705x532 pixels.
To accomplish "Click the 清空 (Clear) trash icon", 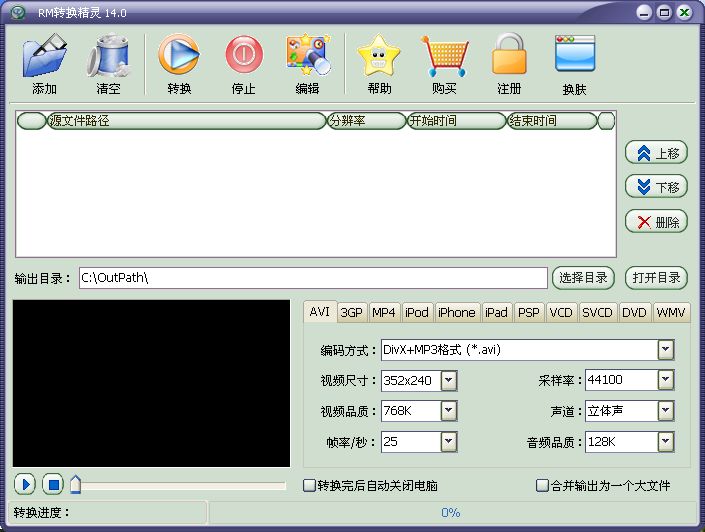I will pyautogui.click(x=108, y=56).
